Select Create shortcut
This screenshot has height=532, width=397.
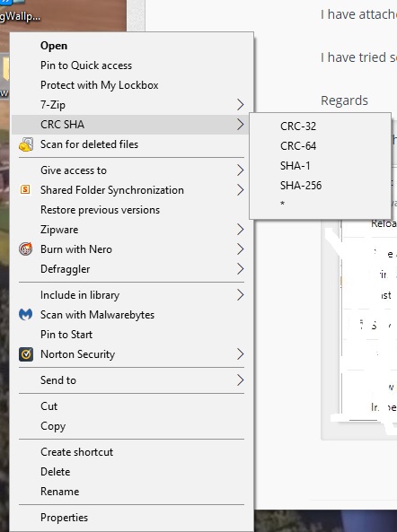tap(132, 452)
